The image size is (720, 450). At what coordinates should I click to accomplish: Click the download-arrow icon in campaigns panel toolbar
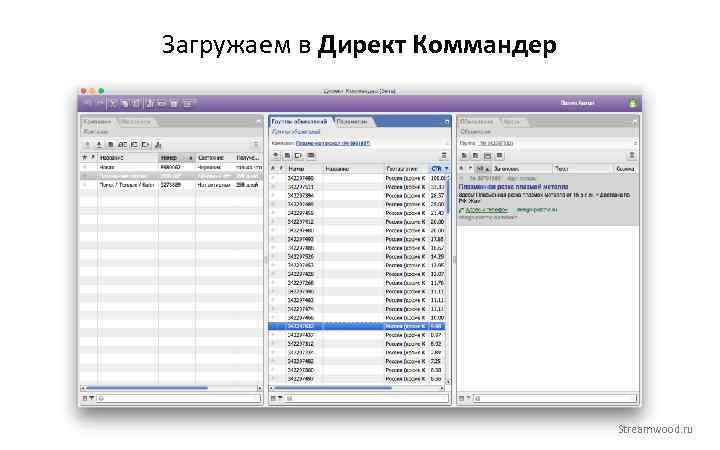coord(99,145)
